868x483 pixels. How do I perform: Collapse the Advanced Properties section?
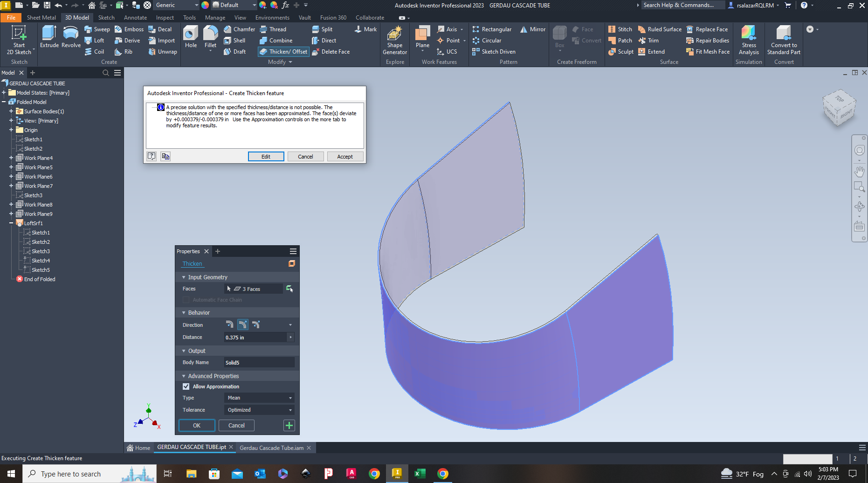pos(184,376)
